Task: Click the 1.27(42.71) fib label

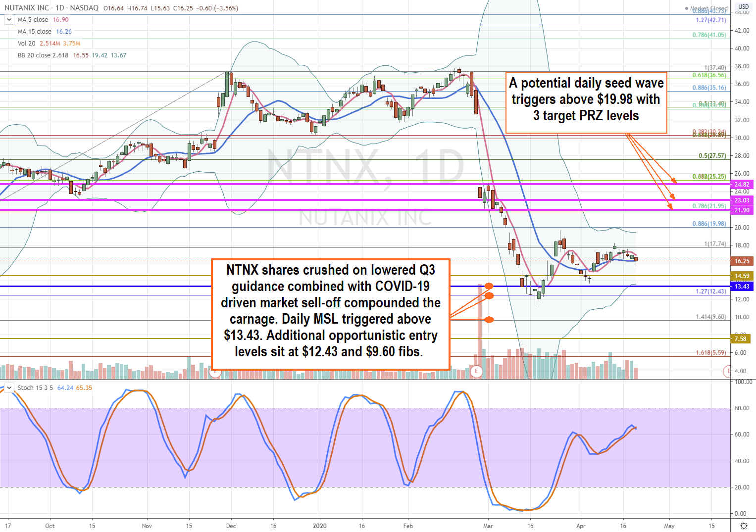Action: 711,20
